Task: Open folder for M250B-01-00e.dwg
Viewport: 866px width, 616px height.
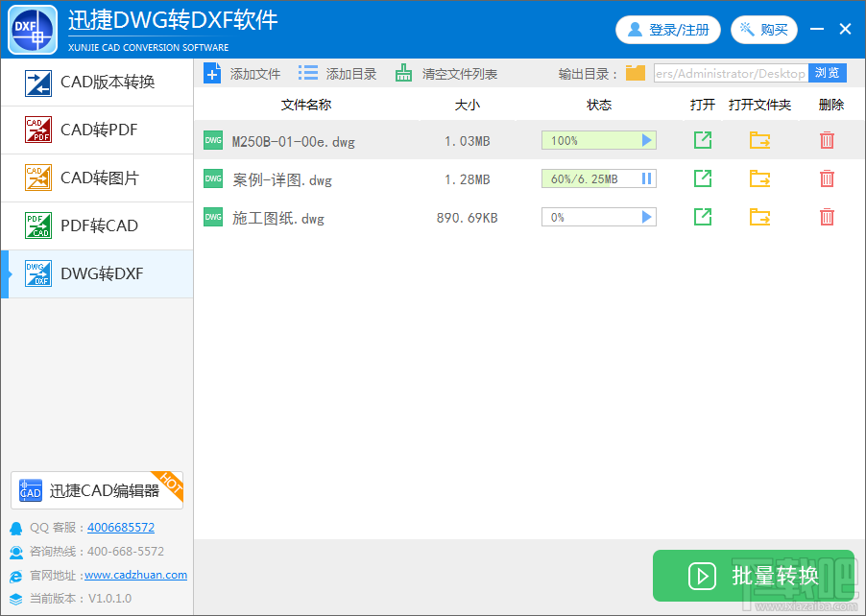Action: coord(760,140)
